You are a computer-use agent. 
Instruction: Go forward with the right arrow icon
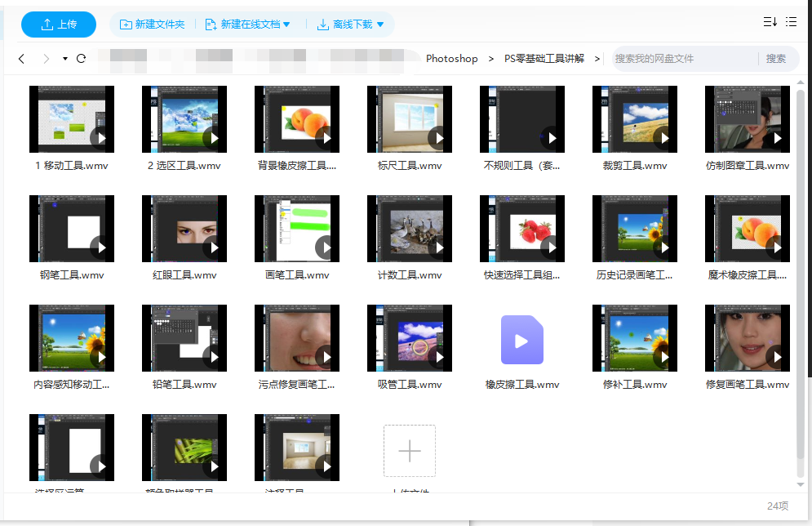(x=46, y=59)
